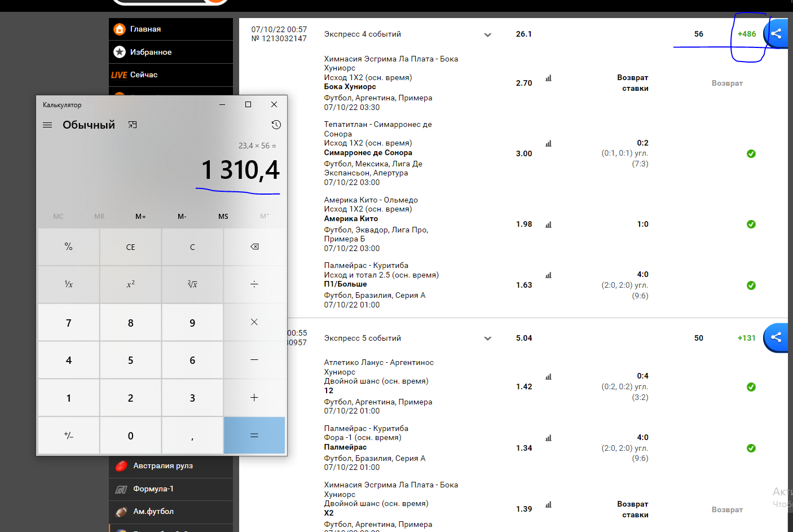Image resolution: width=793 pixels, height=532 pixels.
Task: Open statistics icon for odds 2.70 row
Action: pos(548,78)
